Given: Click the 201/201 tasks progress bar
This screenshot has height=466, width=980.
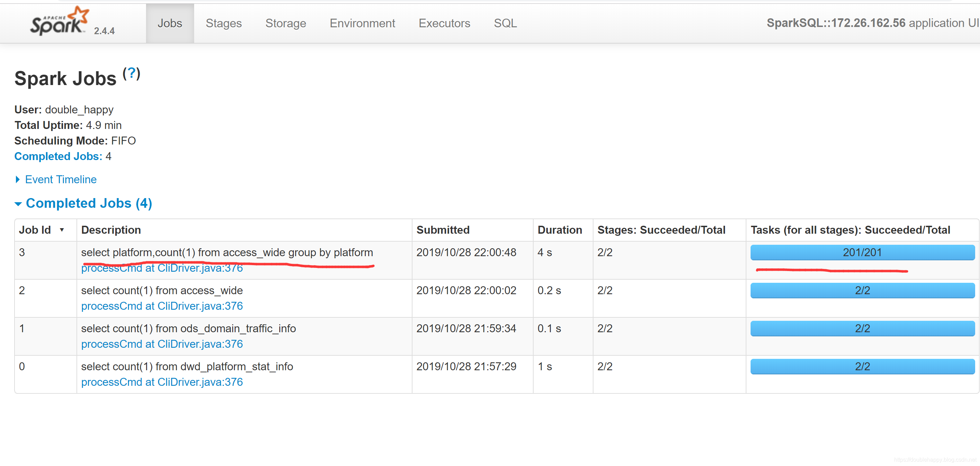Looking at the screenshot, I should [x=862, y=252].
